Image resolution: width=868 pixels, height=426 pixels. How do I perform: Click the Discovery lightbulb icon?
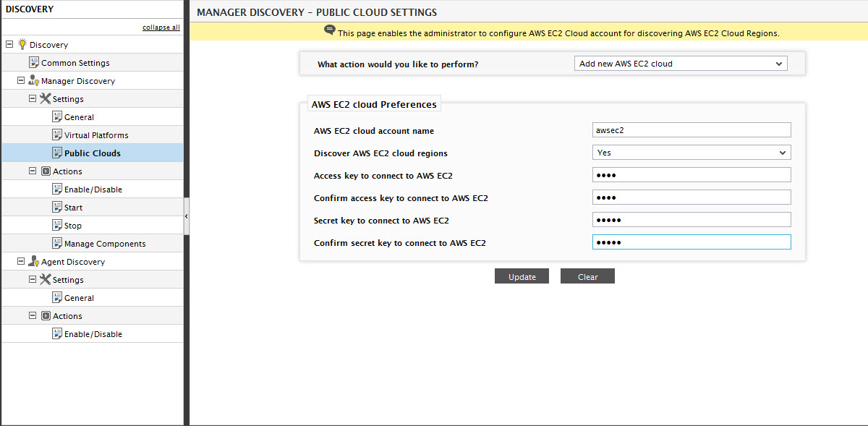(x=22, y=44)
